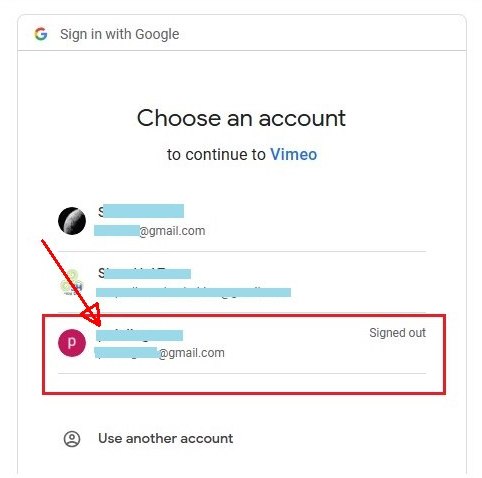482x478 pixels.
Task: Open the Vimeo link
Action: (293, 155)
